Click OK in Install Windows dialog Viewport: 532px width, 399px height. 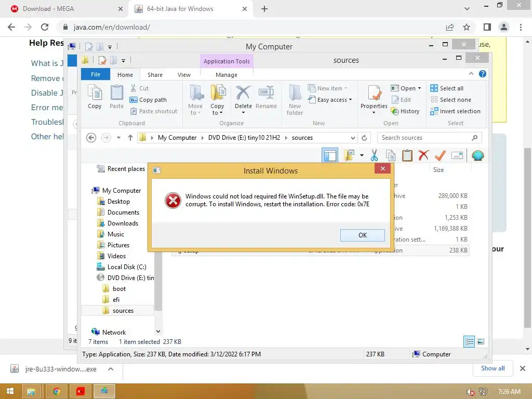point(362,235)
